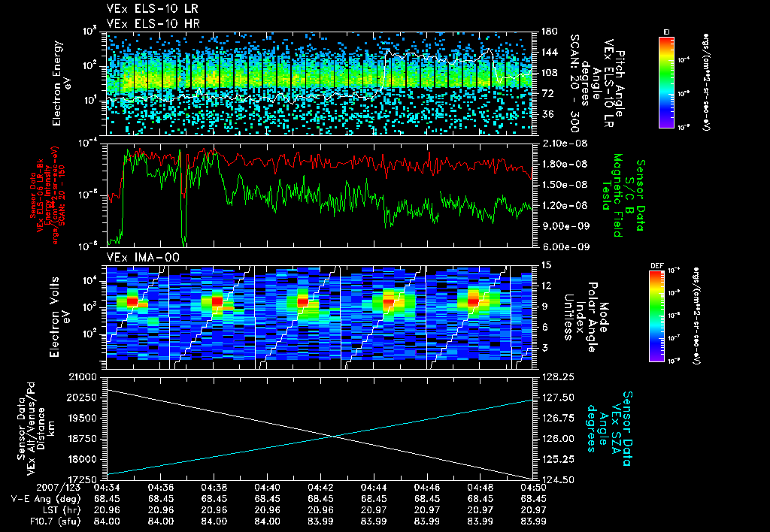Click the 17250 altitude tick label

[x=83, y=480]
